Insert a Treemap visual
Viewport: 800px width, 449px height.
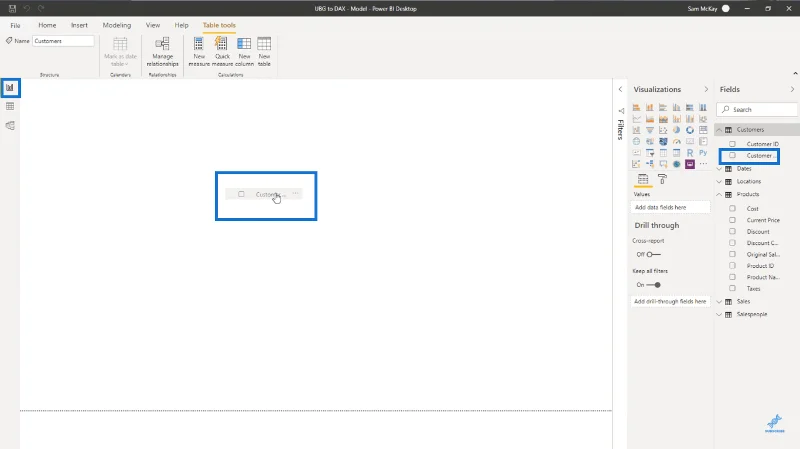coord(703,130)
